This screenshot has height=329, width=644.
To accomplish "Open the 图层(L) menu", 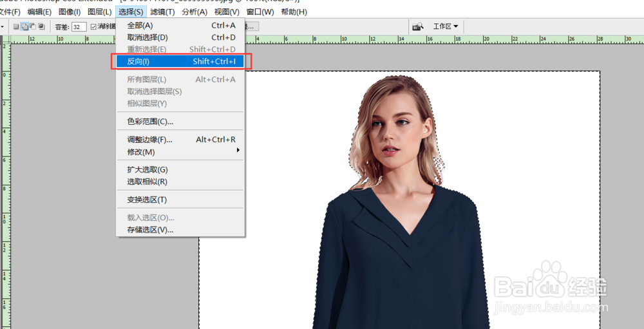I will (x=99, y=12).
